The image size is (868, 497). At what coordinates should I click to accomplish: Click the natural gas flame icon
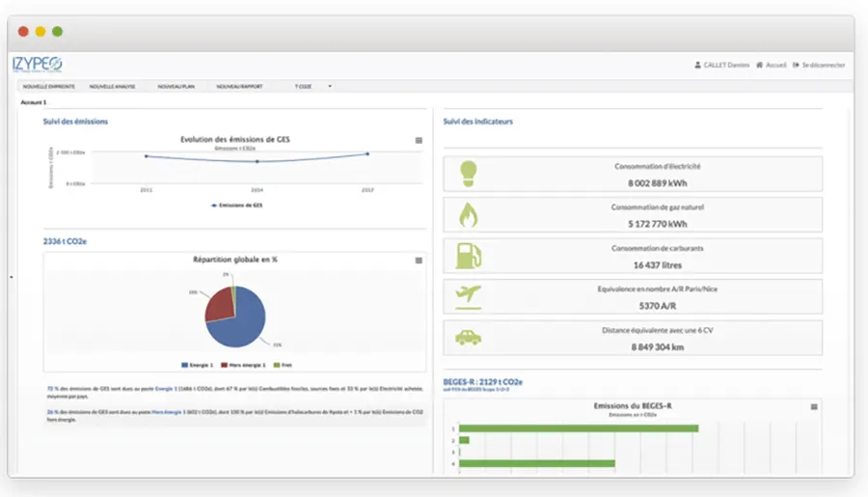(x=468, y=214)
